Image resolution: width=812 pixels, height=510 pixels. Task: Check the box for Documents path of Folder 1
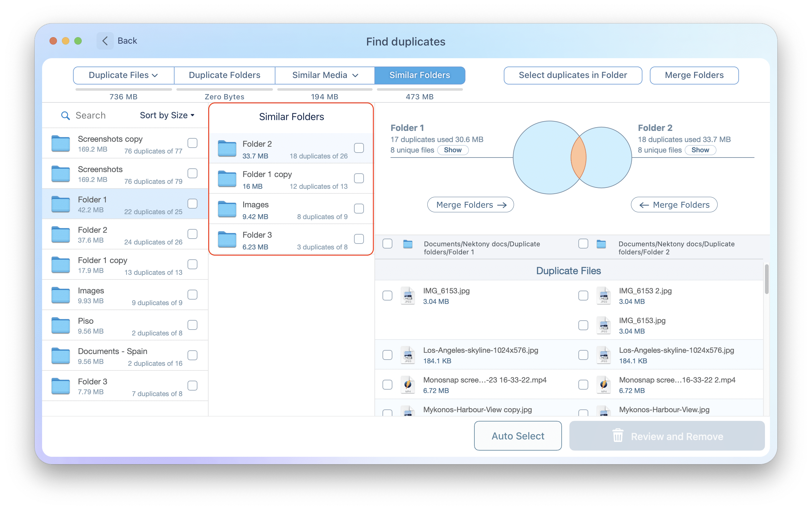point(387,244)
